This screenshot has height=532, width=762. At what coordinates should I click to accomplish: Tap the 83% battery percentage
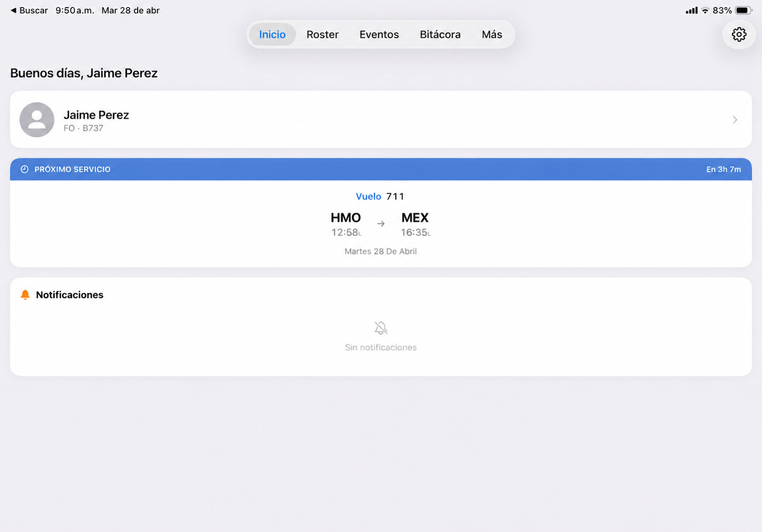(x=722, y=10)
